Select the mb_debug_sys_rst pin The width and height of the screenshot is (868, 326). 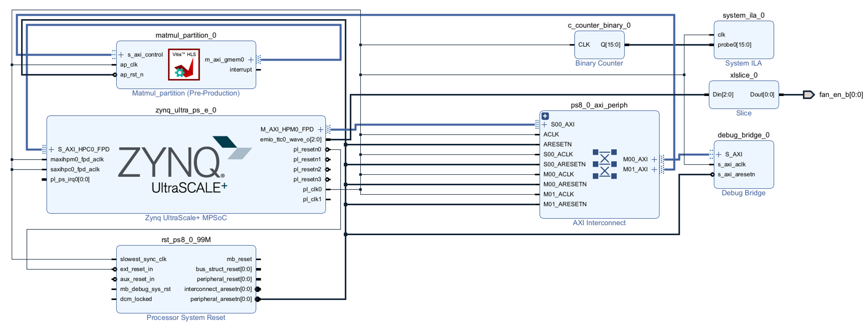point(145,289)
